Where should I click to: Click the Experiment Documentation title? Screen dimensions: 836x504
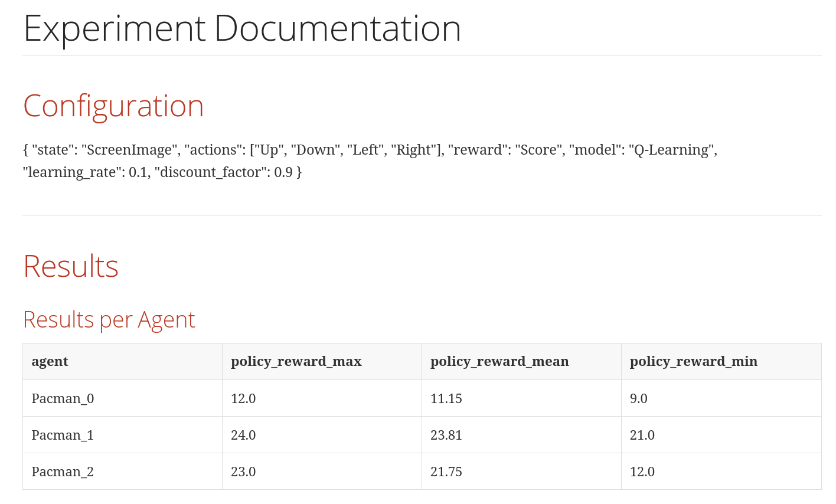pos(241,28)
